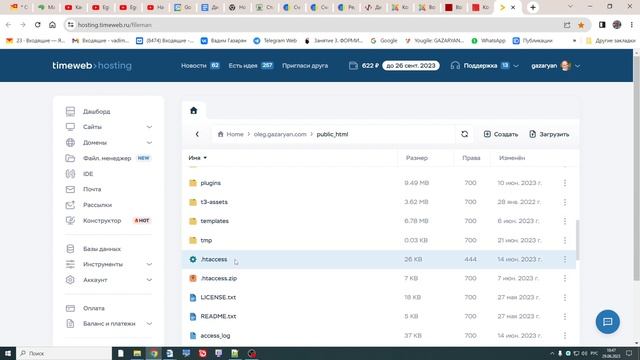Expand the Аккаунт section chevron
Viewport: 640px width, 360px height.
pos(149,280)
